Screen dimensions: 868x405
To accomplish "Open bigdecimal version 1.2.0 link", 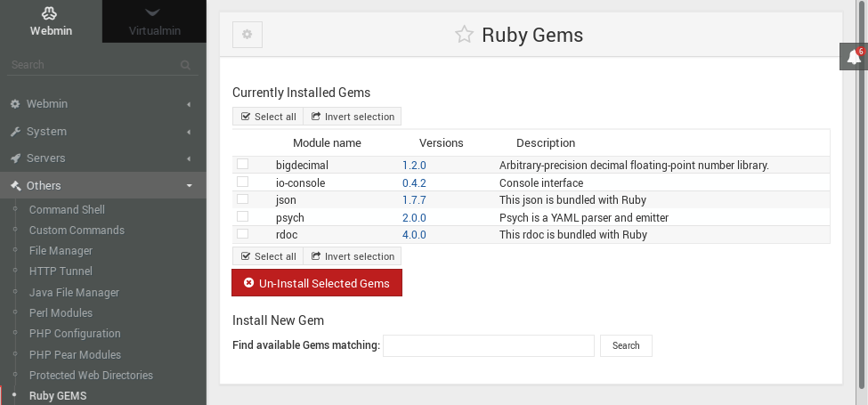I will pyautogui.click(x=414, y=166).
